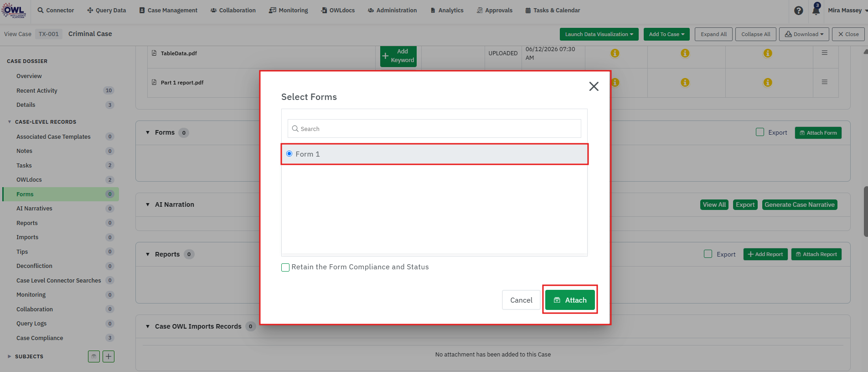Select Recent Activity in sidebar
This screenshot has width=868, height=372.
click(x=37, y=91)
